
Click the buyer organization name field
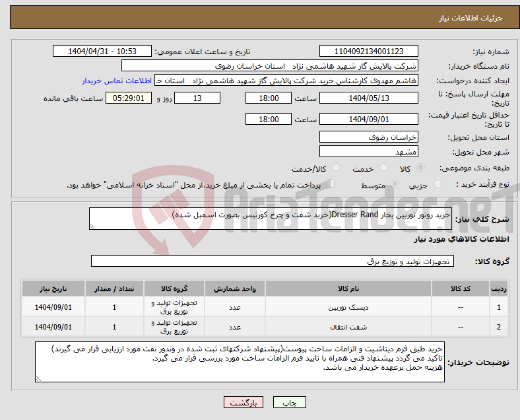tap(270, 65)
